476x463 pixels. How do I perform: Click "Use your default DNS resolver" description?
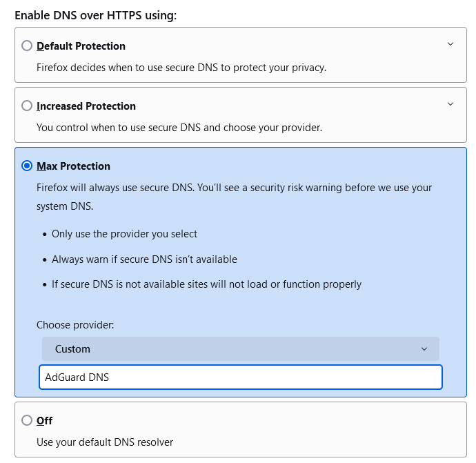pos(105,442)
